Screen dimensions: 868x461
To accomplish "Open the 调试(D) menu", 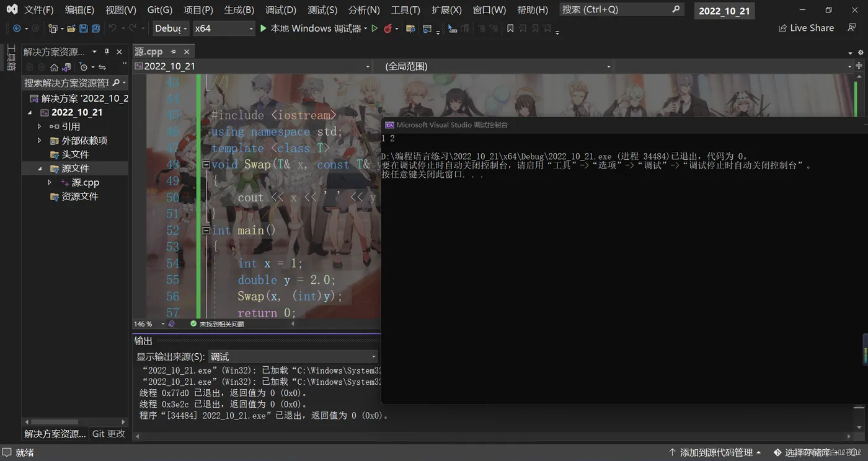I will [281, 10].
